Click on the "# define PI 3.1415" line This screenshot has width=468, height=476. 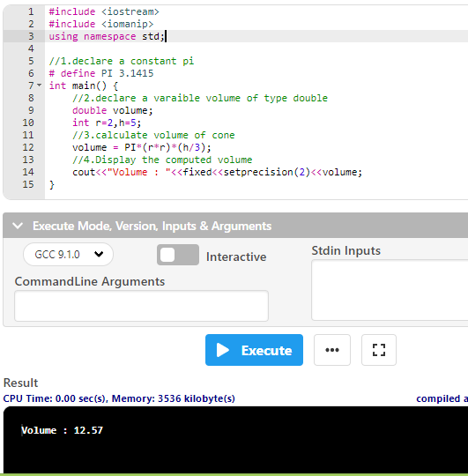pos(101,73)
